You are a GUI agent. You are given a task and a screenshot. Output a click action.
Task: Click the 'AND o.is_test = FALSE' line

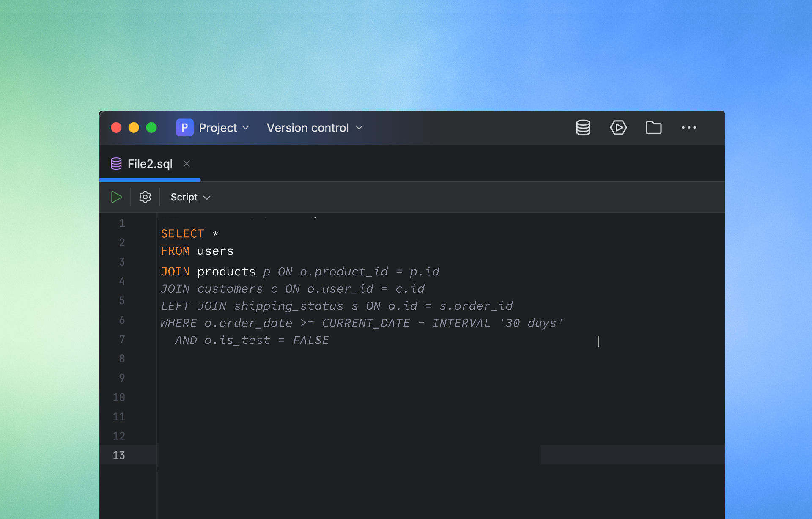click(x=252, y=340)
